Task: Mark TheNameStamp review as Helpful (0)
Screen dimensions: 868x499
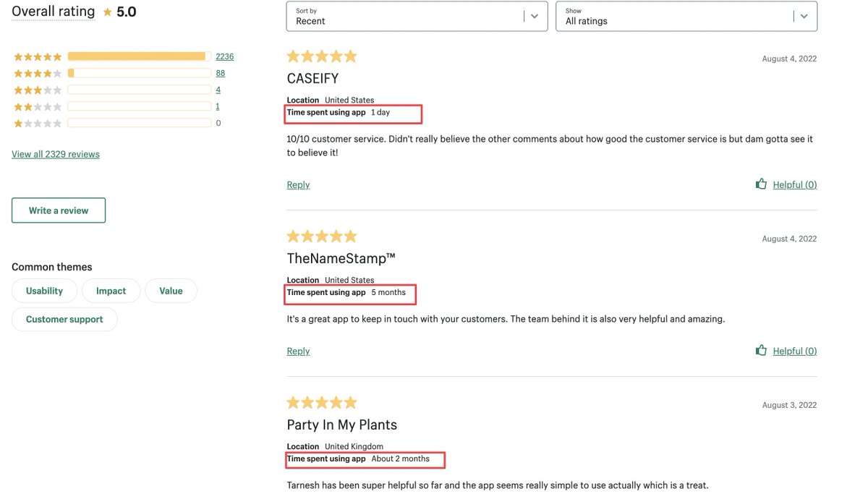Action: 795,351
